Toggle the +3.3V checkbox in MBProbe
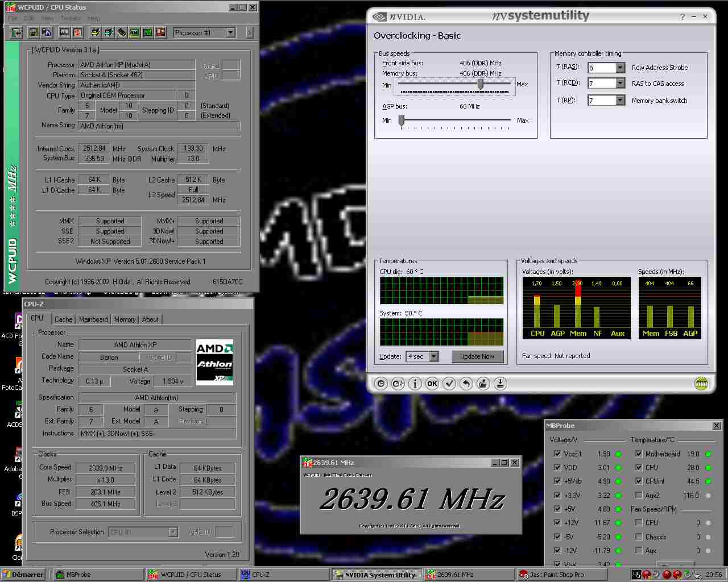 557,495
